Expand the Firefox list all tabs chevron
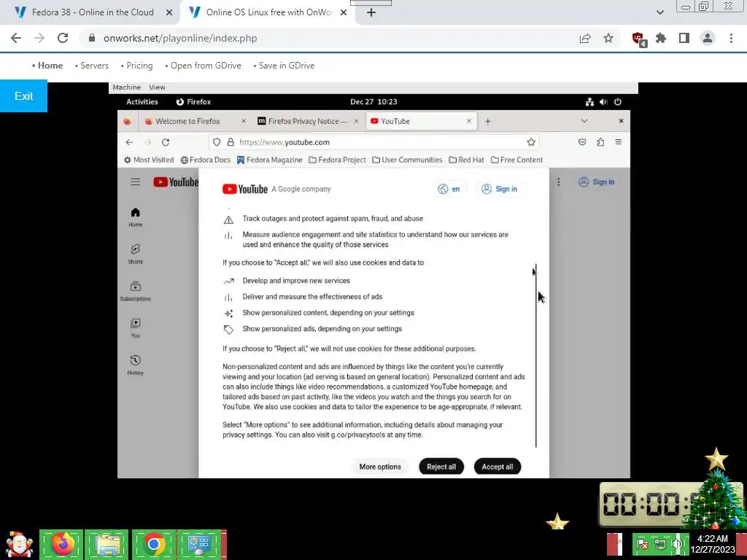747x560 pixels. pyautogui.click(x=584, y=121)
